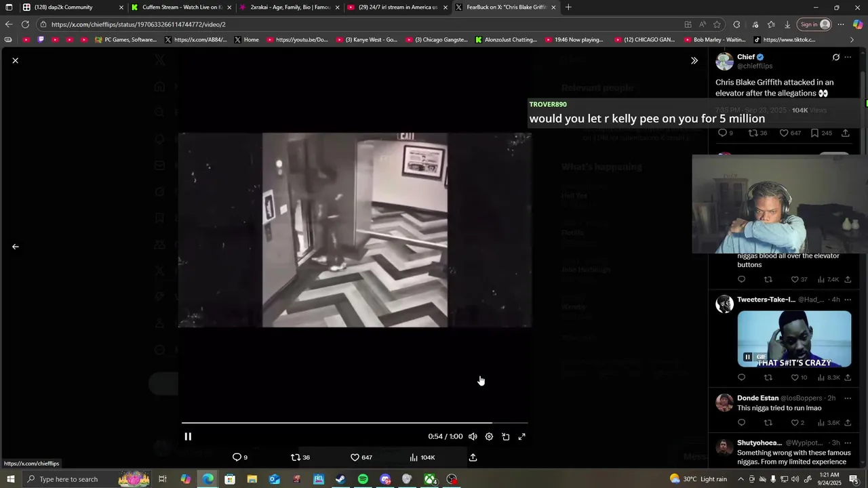Show hidden system tray icons
Image resolution: width=868 pixels, height=488 pixels.
point(741,479)
